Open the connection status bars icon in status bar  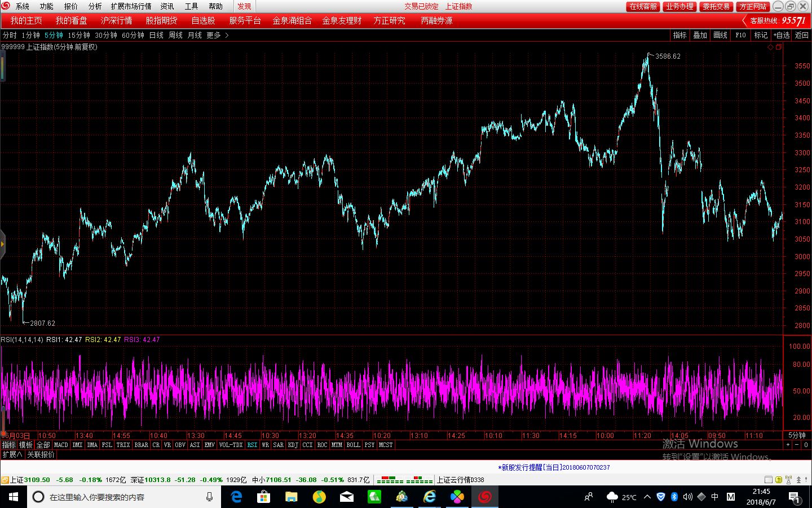pyautogui.click(x=404, y=480)
